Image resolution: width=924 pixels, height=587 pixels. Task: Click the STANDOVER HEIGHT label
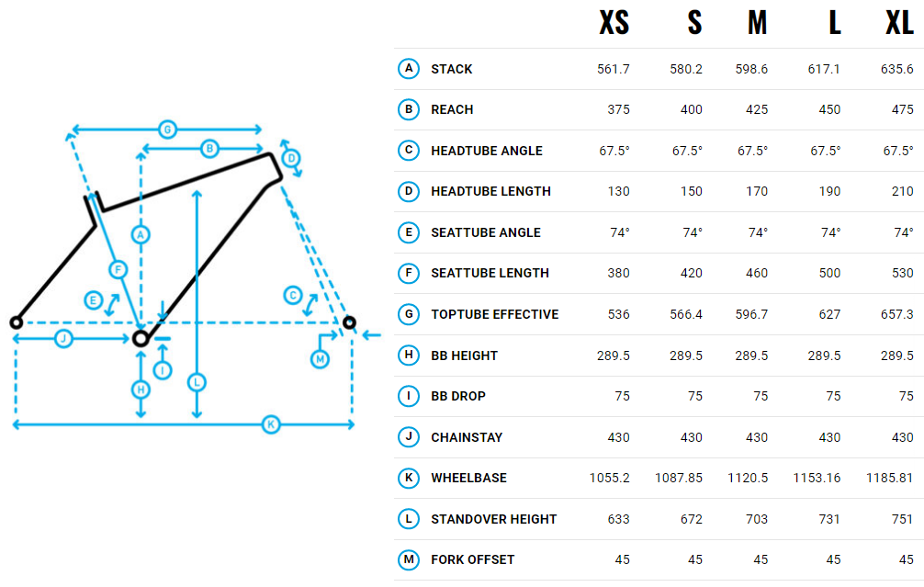(x=493, y=519)
